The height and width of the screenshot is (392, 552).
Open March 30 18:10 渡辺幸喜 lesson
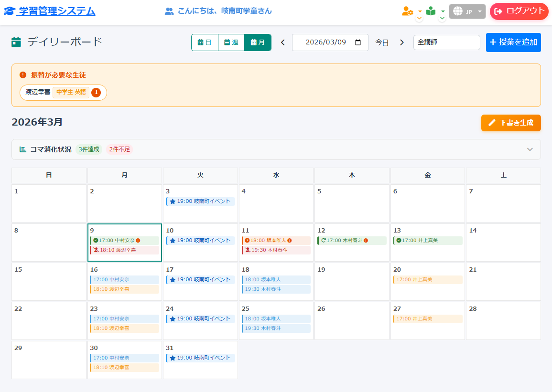pyautogui.click(x=125, y=367)
